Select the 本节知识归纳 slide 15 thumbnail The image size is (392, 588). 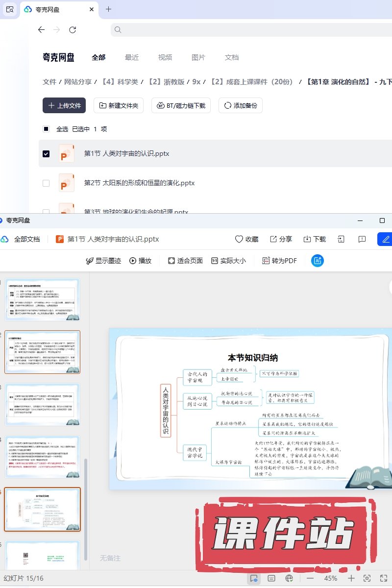point(43,509)
